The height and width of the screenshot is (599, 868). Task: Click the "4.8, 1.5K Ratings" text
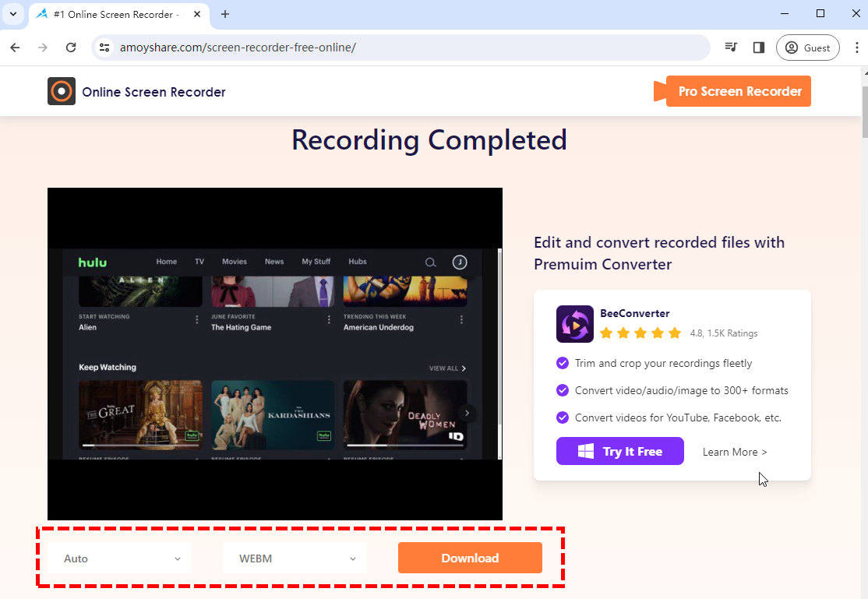[x=724, y=333]
